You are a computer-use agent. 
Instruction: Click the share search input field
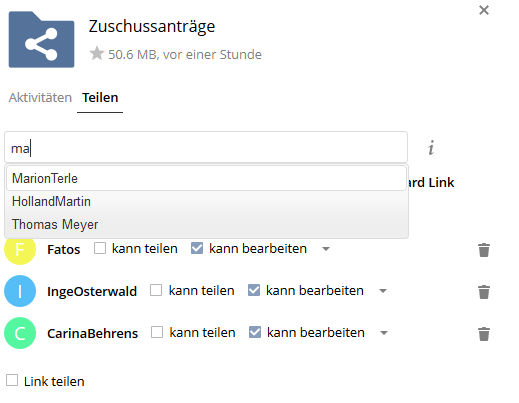point(206,147)
